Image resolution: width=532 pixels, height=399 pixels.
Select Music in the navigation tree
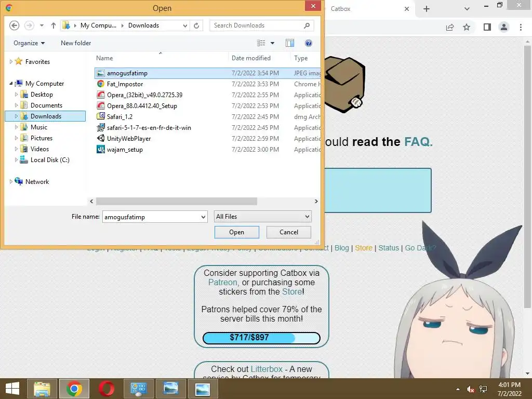(38, 127)
